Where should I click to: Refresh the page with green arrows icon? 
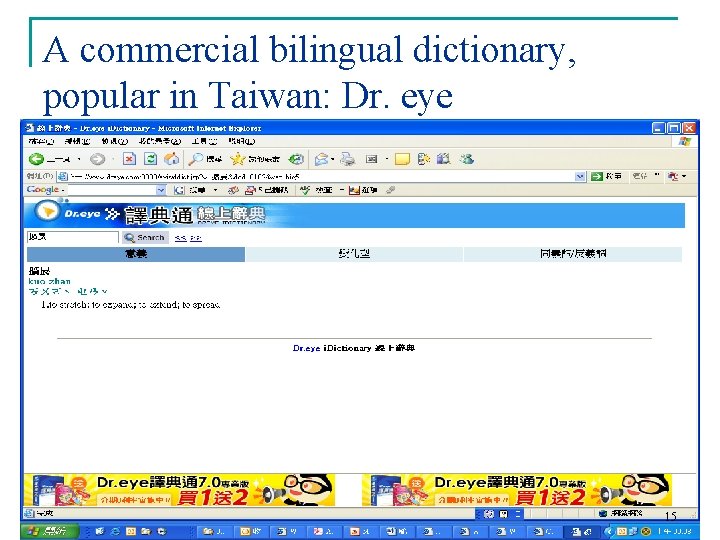pos(150,159)
